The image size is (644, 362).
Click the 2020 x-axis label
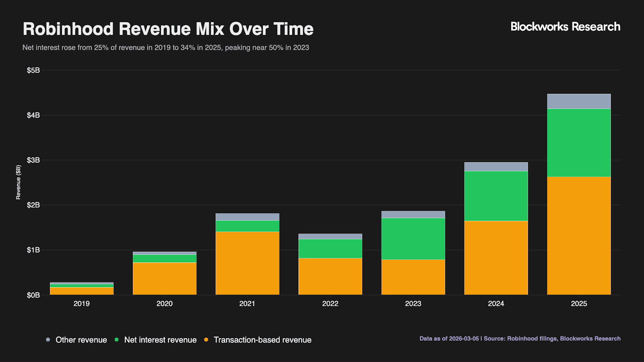click(164, 304)
